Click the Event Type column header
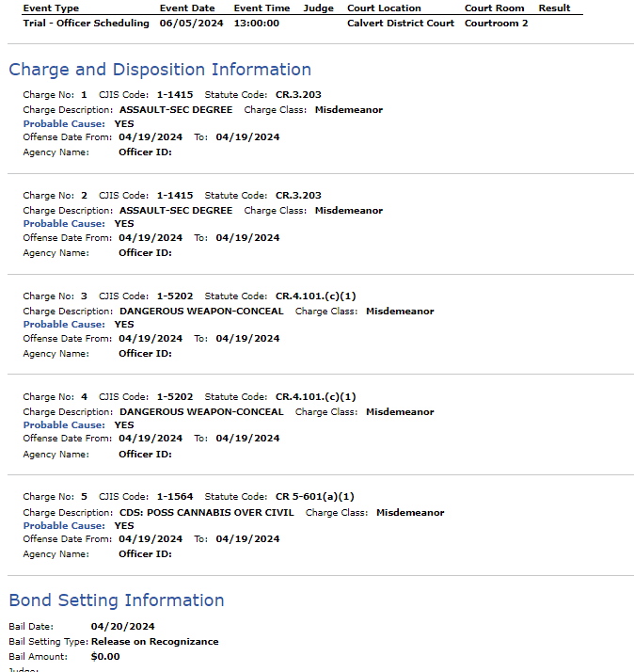The image size is (634, 672). point(51,8)
